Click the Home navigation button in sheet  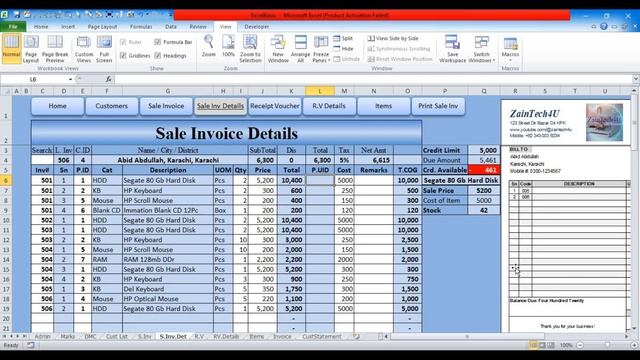58,106
